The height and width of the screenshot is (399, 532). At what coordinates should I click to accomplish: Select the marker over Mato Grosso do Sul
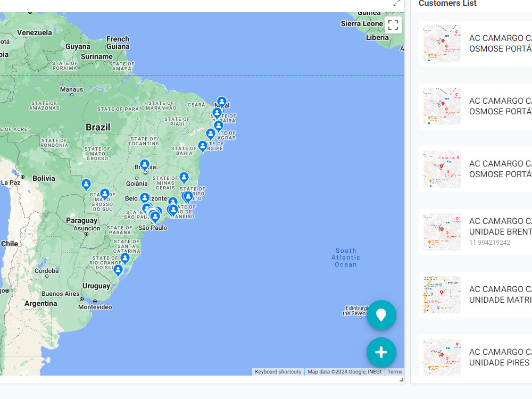click(105, 194)
